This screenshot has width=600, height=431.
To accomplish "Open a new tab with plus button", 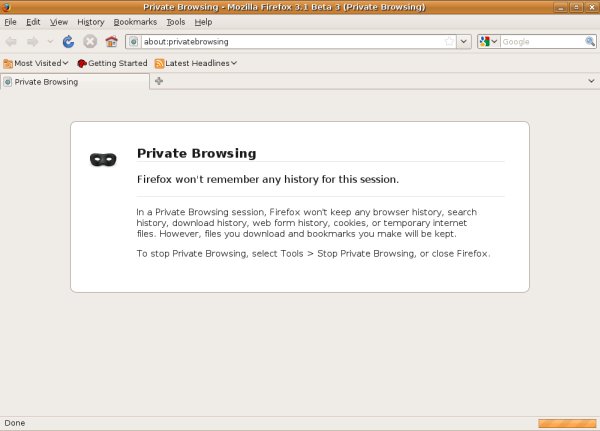I will [159, 81].
